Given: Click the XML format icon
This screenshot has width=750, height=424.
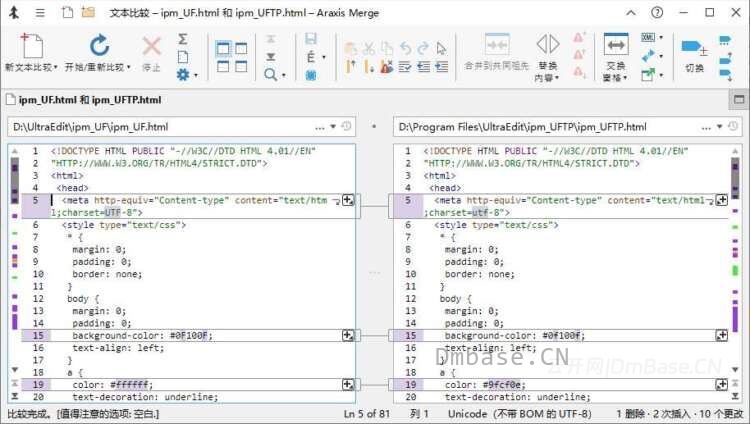Looking at the screenshot, I should pyautogui.click(x=648, y=37).
